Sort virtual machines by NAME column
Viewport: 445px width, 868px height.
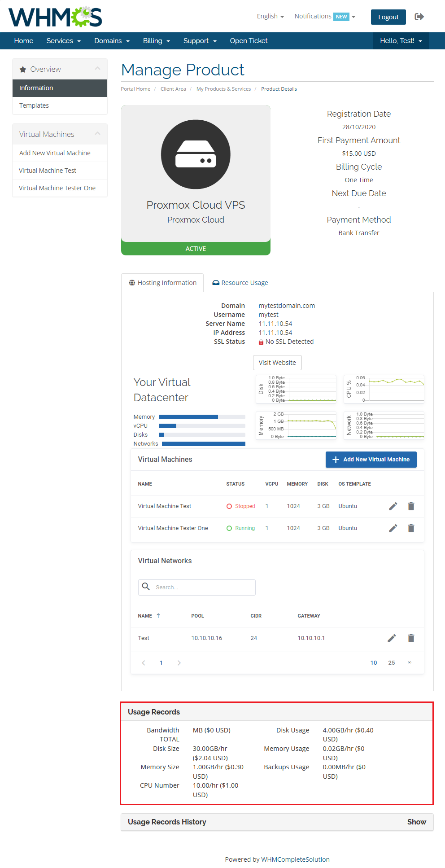[x=145, y=484]
